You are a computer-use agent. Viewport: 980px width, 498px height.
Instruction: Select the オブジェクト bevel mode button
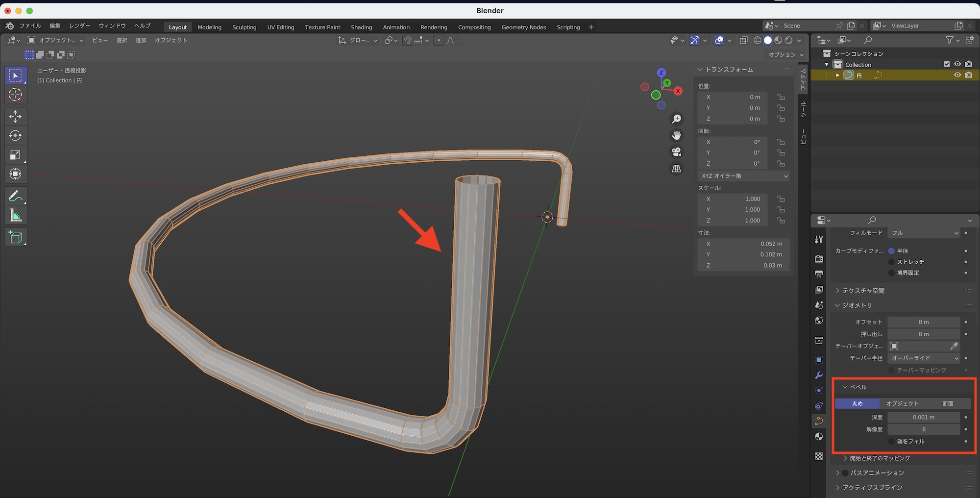902,403
